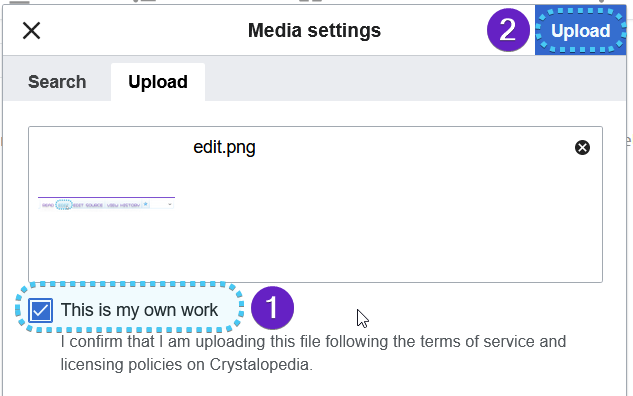This screenshot has width=633, height=396.
Task: Uncheck the This is my own work checkbox
Action: pos(40,310)
